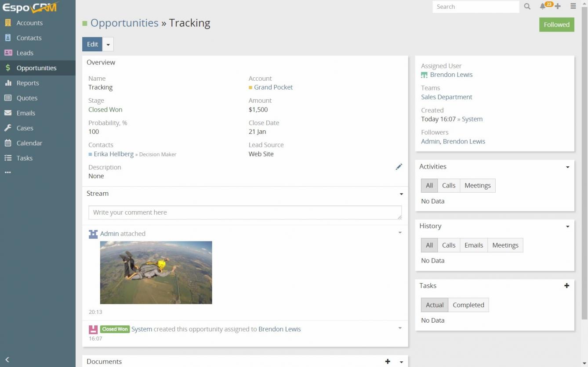The width and height of the screenshot is (588, 367).
Task: Click the search magnifier icon
Action: (x=527, y=7)
